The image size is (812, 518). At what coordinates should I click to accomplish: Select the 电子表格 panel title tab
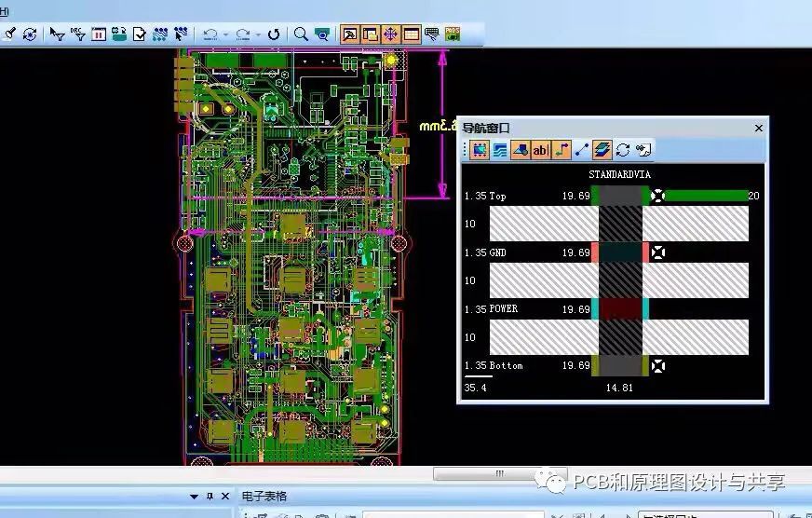click(x=264, y=497)
